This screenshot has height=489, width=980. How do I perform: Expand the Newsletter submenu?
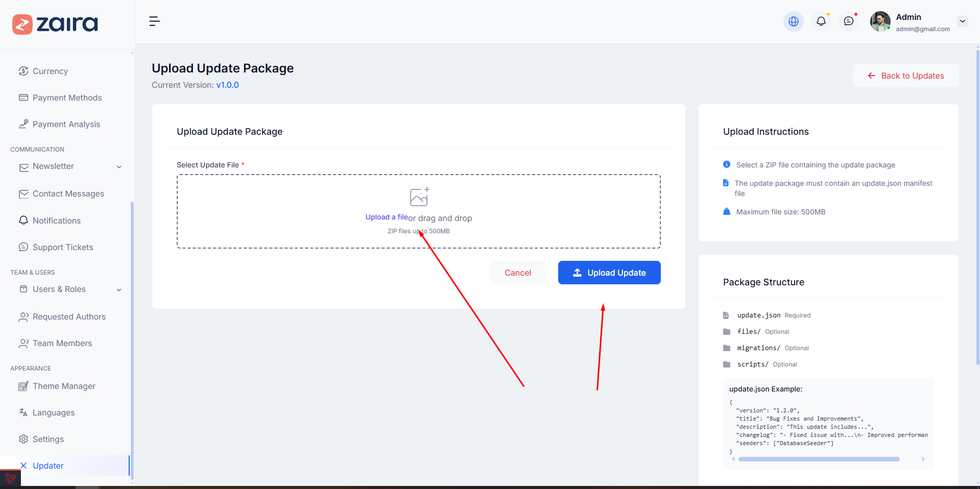point(119,167)
